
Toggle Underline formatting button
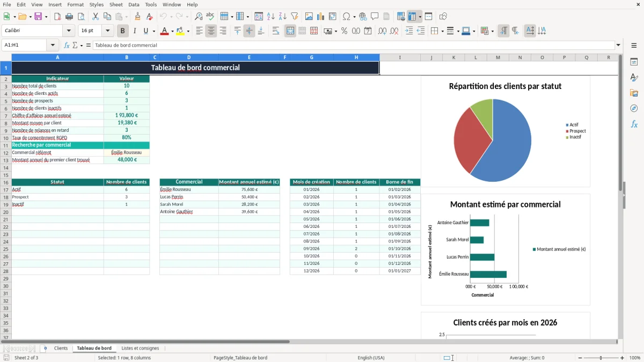[x=146, y=31]
